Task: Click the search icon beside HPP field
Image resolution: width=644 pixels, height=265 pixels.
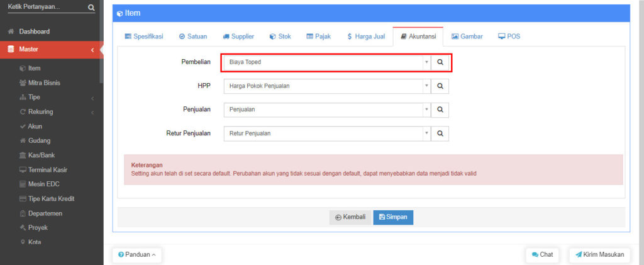Action: tap(441, 86)
